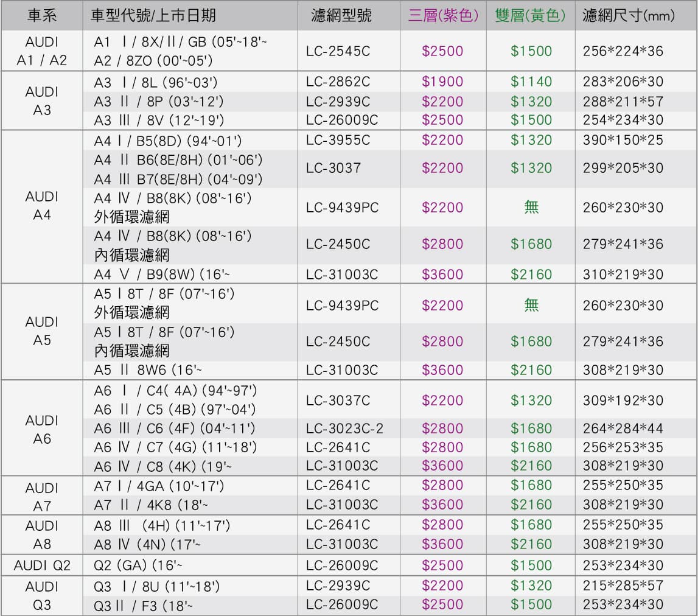This screenshot has width=698, height=616.
Task: Select row Q2 (GA) (16'~
Action: 138,565
